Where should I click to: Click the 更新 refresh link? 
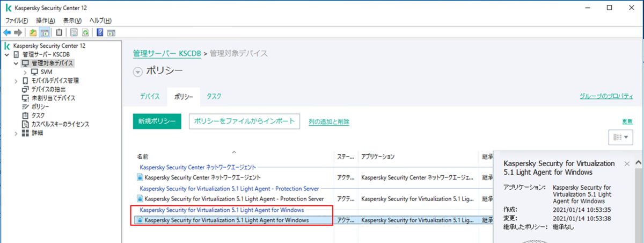point(627,121)
